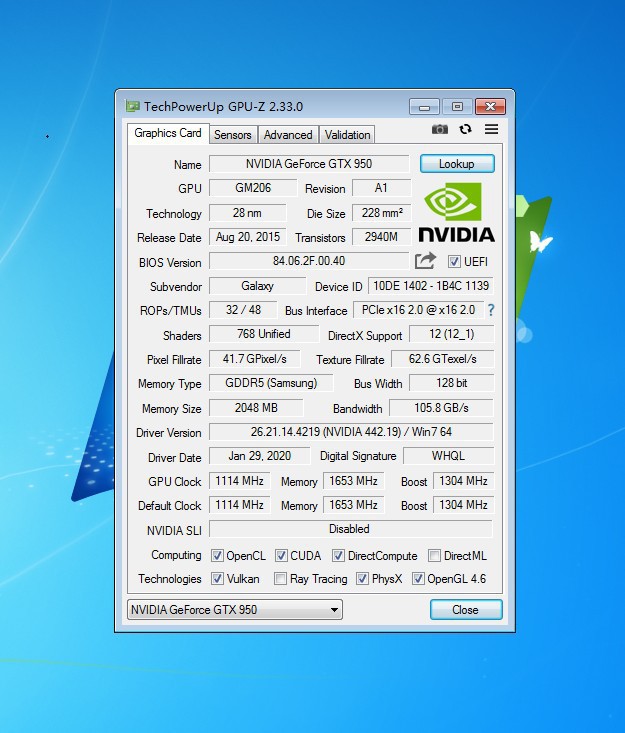This screenshot has width=625, height=733.
Task: Take a screenshot with the camera icon
Action: point(439,129)
